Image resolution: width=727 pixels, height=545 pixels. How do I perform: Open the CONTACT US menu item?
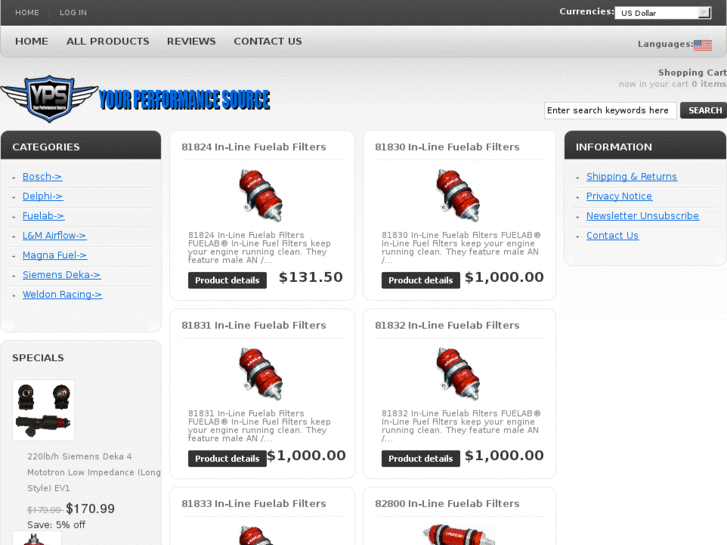(x=268, y=41)
